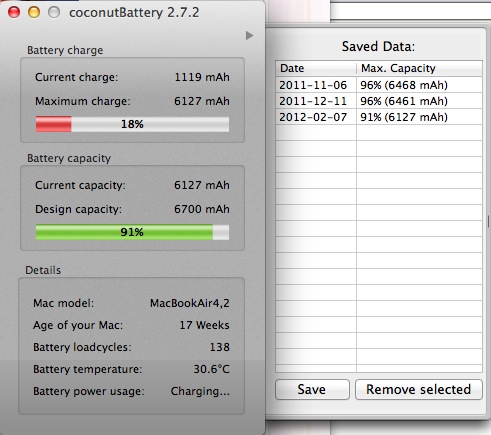Click the 96% (6468 mAh) cell
This screenshot has width=491, height=435.
419,85
